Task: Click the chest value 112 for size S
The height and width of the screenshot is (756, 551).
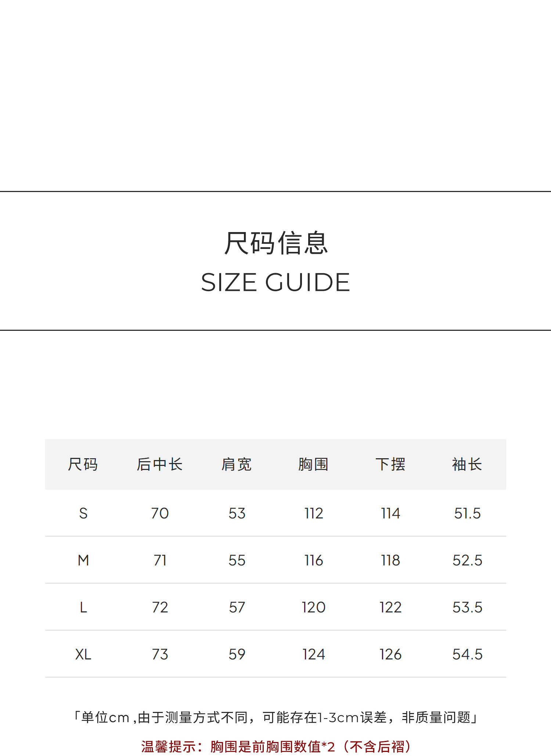Action: click(x=313, y=513)
